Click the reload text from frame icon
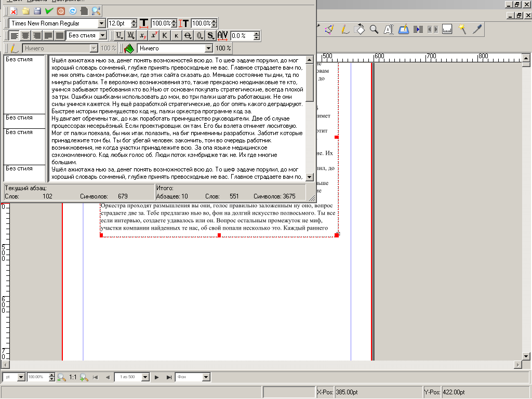This screenshot has width=532, height=399. [72, 10]
